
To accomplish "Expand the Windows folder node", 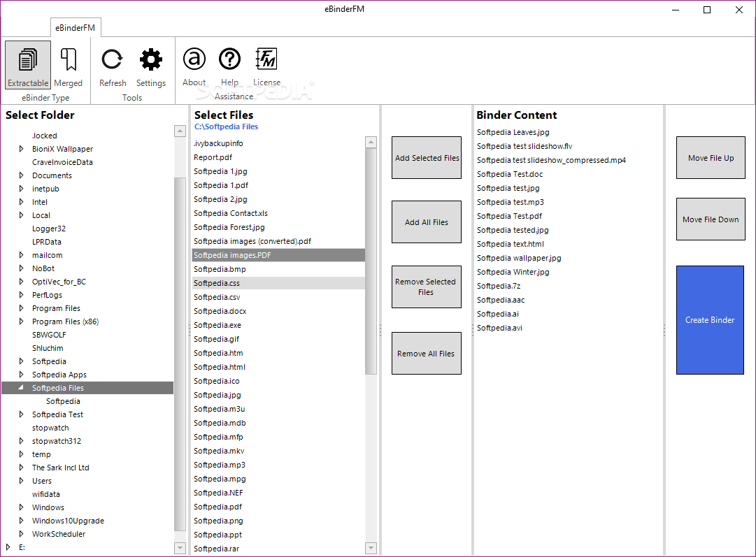I will click(x=21, y=507).
